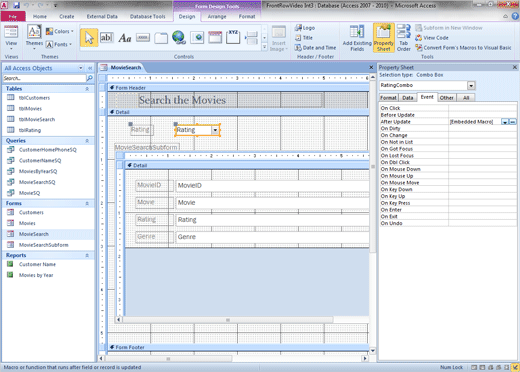520x372 pixels.
Task: Switch to the Home ribbon tab
Action: tap(40, 16)
